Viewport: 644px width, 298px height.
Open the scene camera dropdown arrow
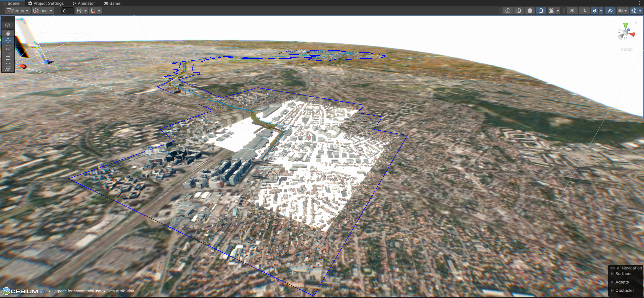pos(626,11)
